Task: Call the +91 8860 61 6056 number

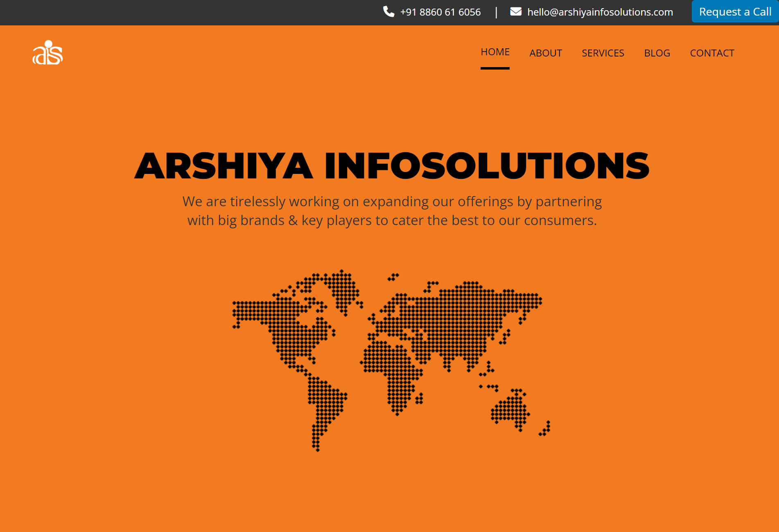Action: (x=440, y=12)
